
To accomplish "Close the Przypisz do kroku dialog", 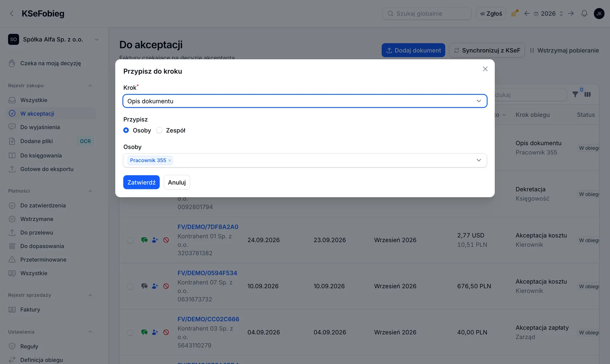I will (485, 69).
